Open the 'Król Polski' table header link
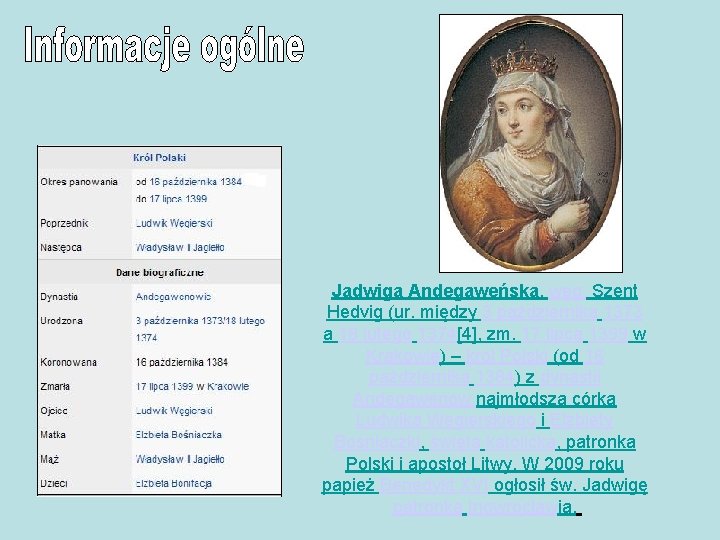This screenshot has height=540, width=720. [159, 158]
